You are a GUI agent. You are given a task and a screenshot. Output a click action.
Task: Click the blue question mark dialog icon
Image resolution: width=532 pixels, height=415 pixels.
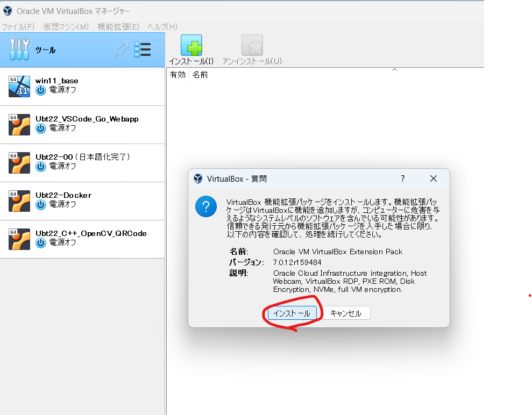(x=206, y=206)
